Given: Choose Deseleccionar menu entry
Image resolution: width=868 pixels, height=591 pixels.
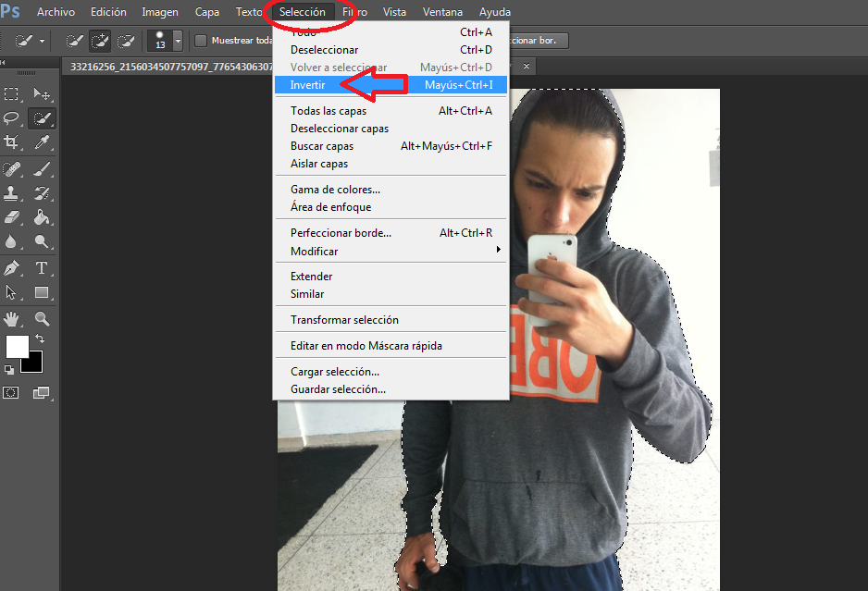Looking at the screenshot, I should click(x=391, y=50).
